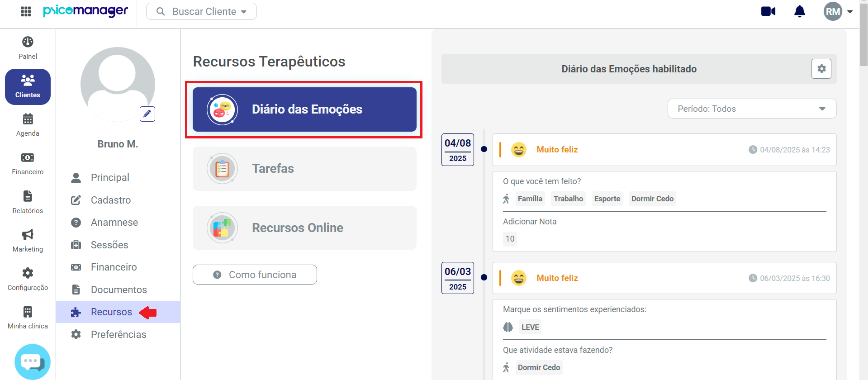Open Configuração settings in sidebar
This screenshot has height=380, width=868.
pyautogui.click(x=28, y=279)
